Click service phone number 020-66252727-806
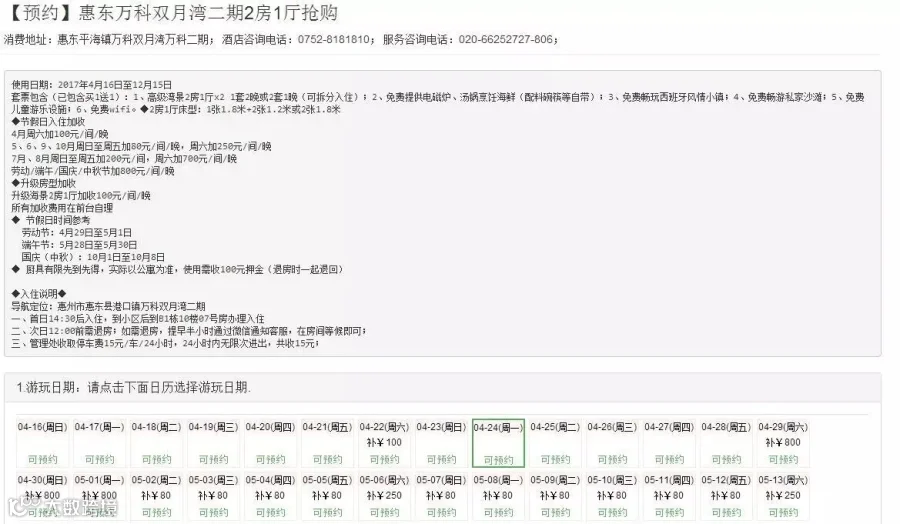Viewport: 900px width, 524px height. pyautogui.click(x=506, y=40)
